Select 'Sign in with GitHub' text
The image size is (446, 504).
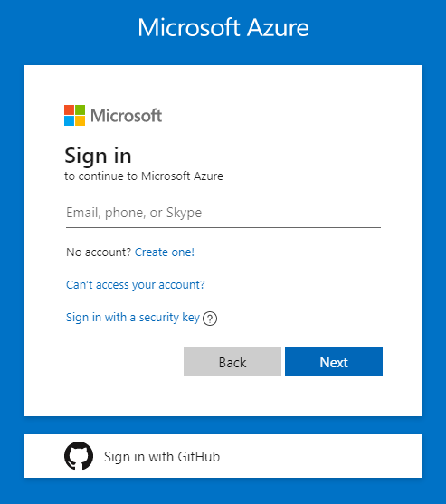(x=162, y=457)
